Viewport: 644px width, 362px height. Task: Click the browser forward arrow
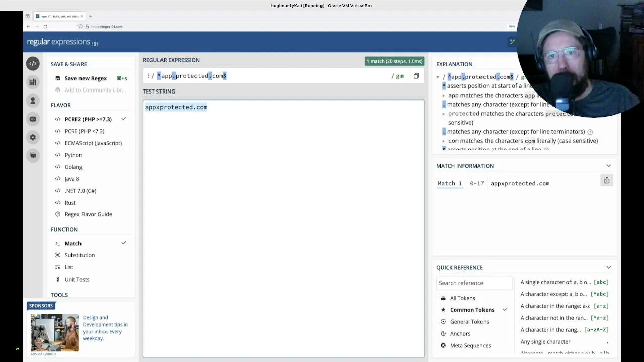(37, 26)
